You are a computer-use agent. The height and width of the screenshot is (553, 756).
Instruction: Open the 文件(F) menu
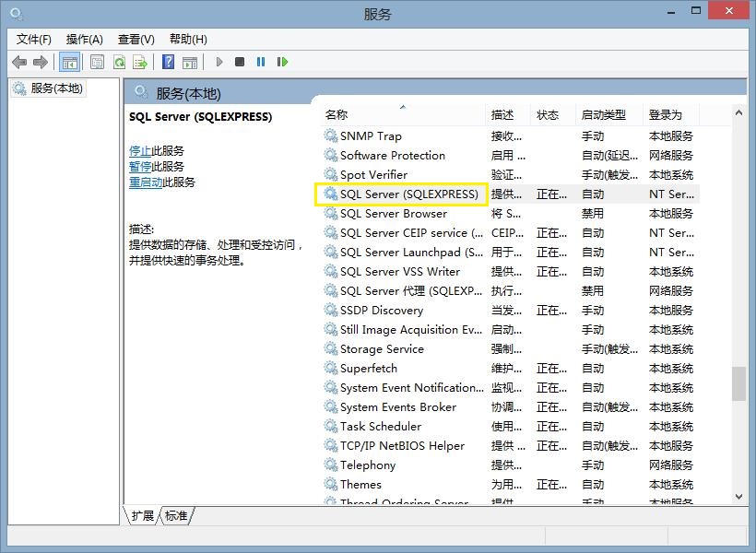coord(34,39)
